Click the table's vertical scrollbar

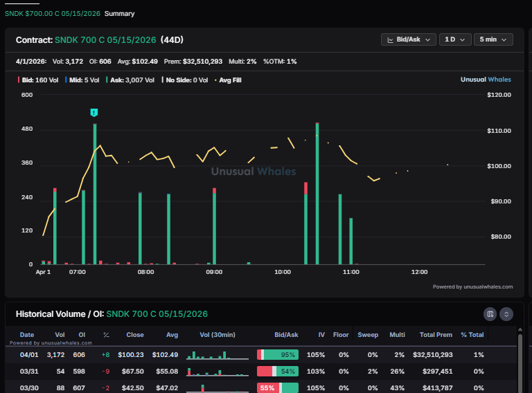click(x=520, y=363)
